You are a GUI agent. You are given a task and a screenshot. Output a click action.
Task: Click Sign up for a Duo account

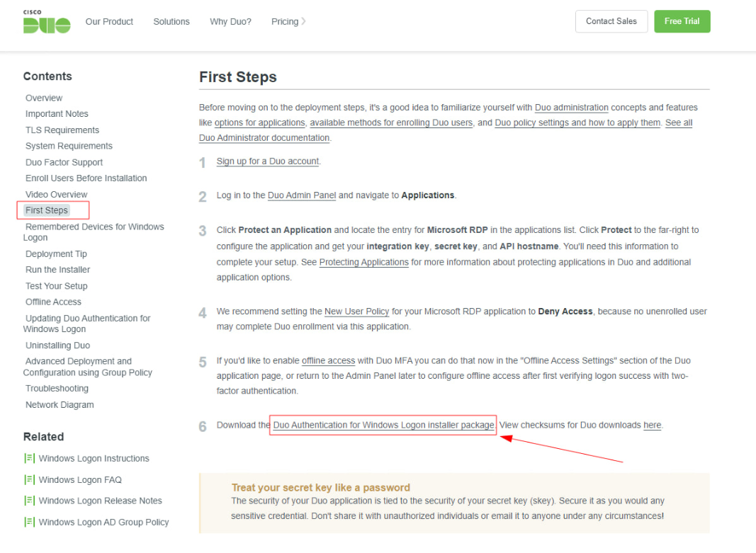click(268, 161)
